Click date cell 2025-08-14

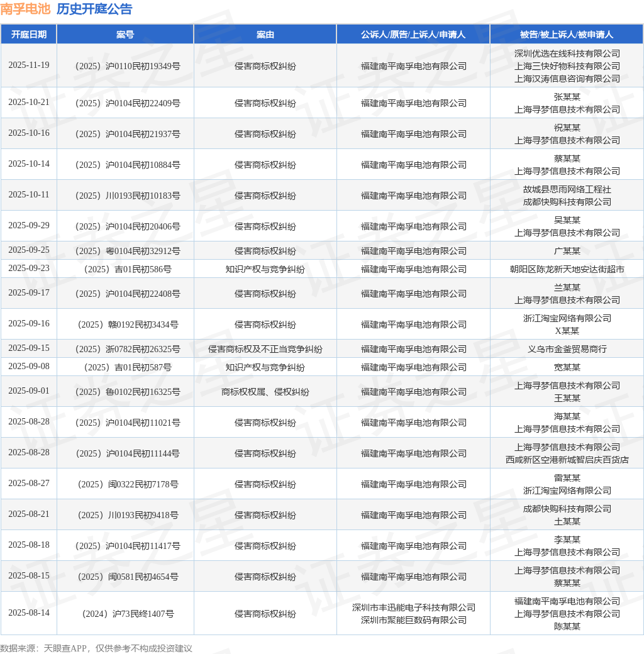(29, 613)
